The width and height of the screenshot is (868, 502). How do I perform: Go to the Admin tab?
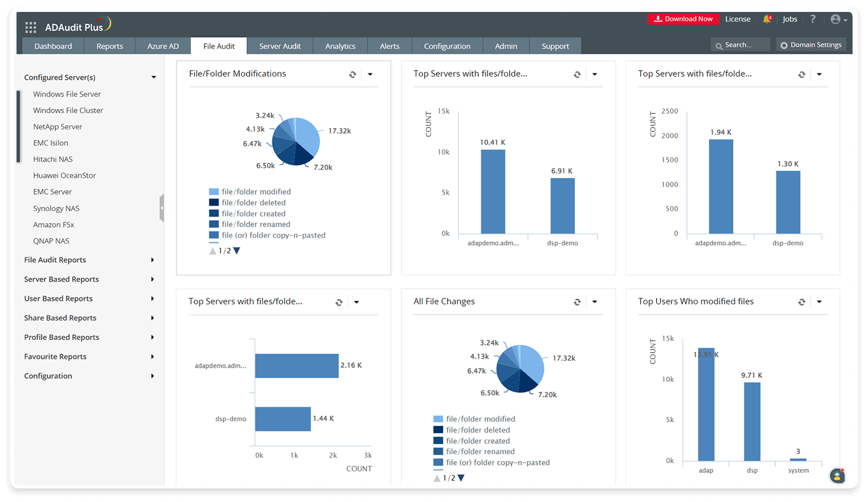tap(506, 46)
